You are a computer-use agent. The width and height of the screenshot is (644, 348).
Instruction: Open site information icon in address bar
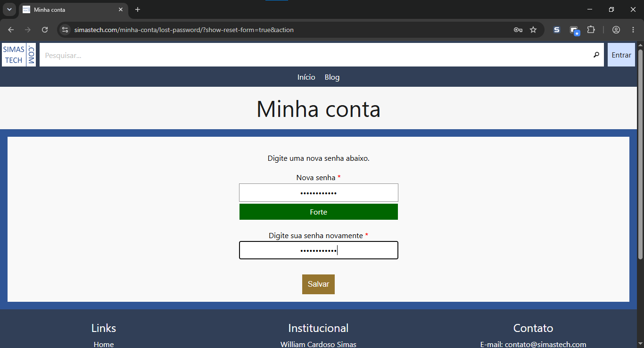(66, 30)
